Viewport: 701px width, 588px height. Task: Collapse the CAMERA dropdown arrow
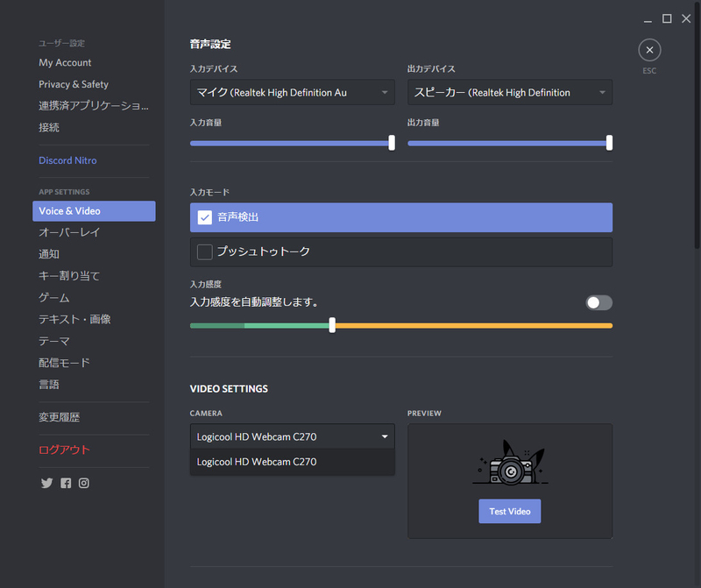pos(385,436)
